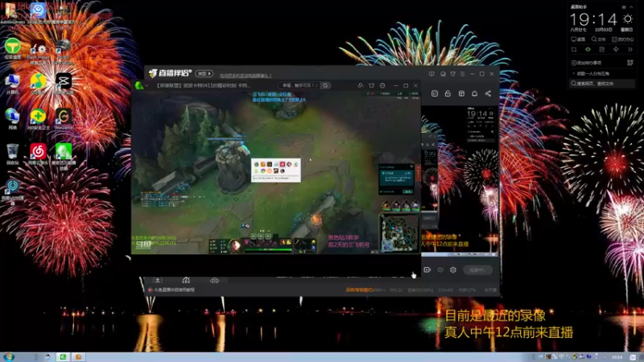Click the rounded button beside settings gear
644x362 pixels.
pos(477,269)
